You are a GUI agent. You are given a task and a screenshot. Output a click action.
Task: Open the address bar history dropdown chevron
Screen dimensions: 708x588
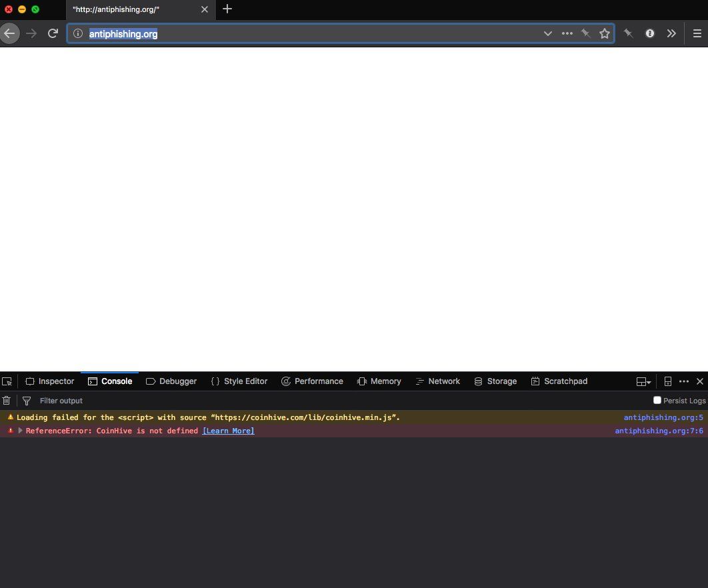548,33
